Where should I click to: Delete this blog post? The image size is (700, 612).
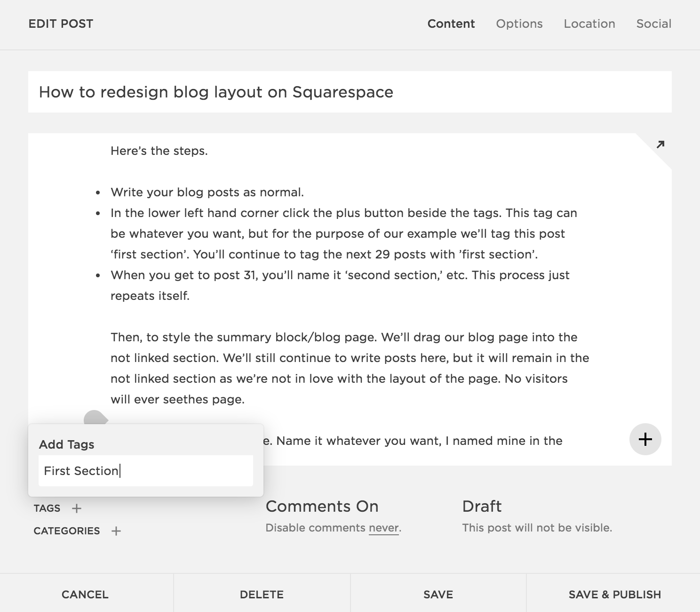click(x=262, y=594)
